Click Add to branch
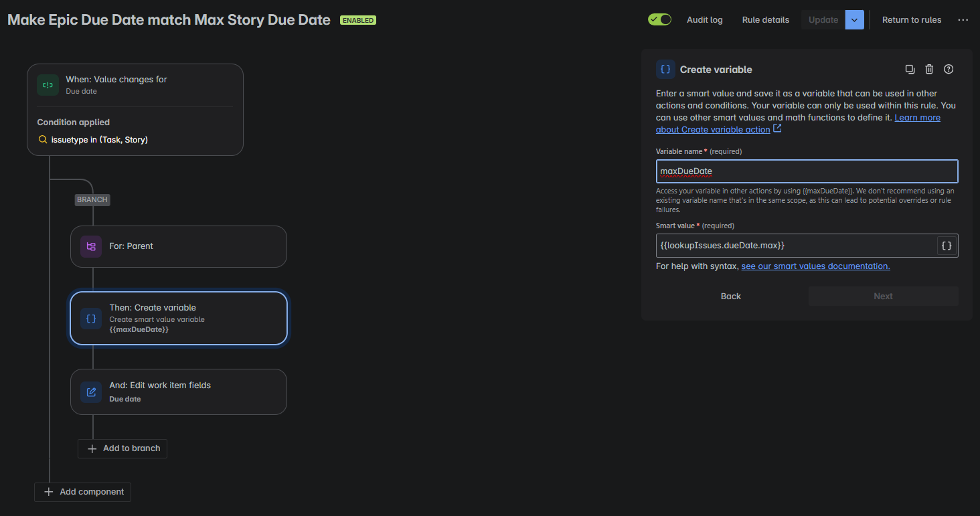The image size is (980, 516). coord(122,448)
